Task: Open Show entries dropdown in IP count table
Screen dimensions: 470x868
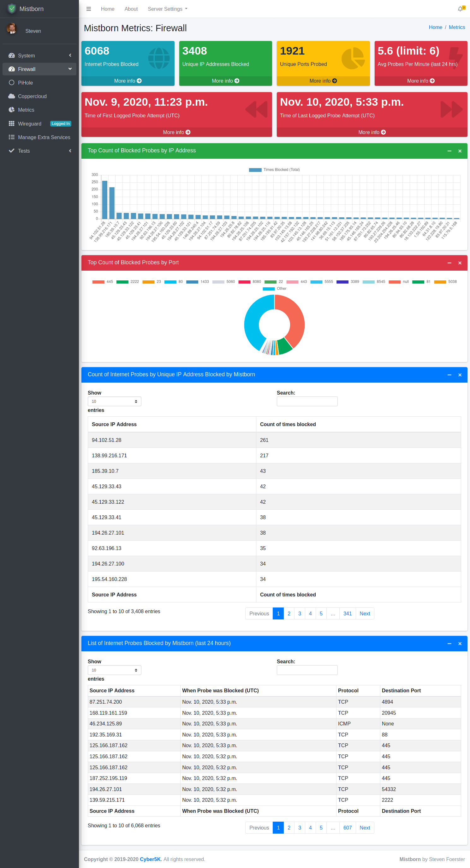Action: pos(114,401)
